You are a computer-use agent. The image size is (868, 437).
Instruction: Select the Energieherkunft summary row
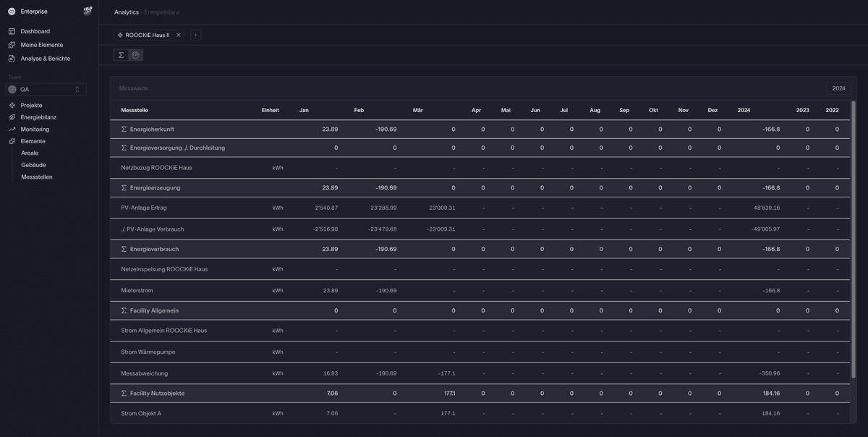(x=151, y=129)
